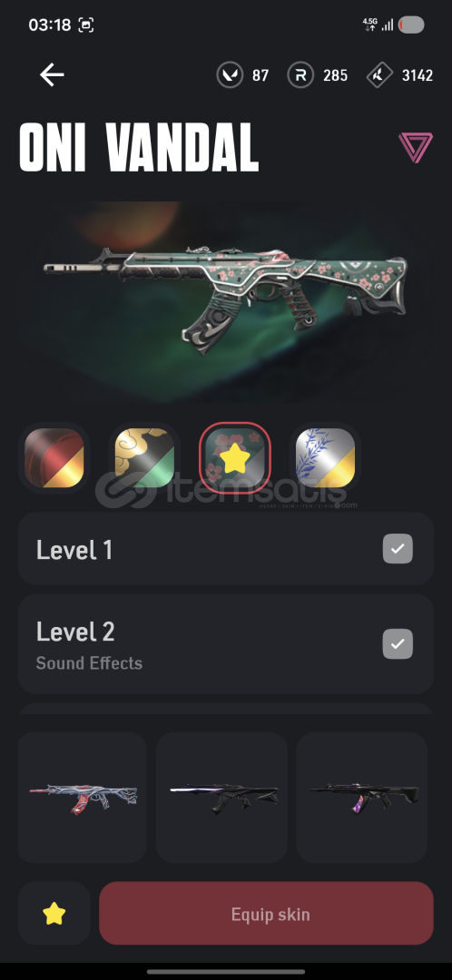Toggle the Level 2 Sound Effects checkbox
Screen dimensions: 452x980
398,643
